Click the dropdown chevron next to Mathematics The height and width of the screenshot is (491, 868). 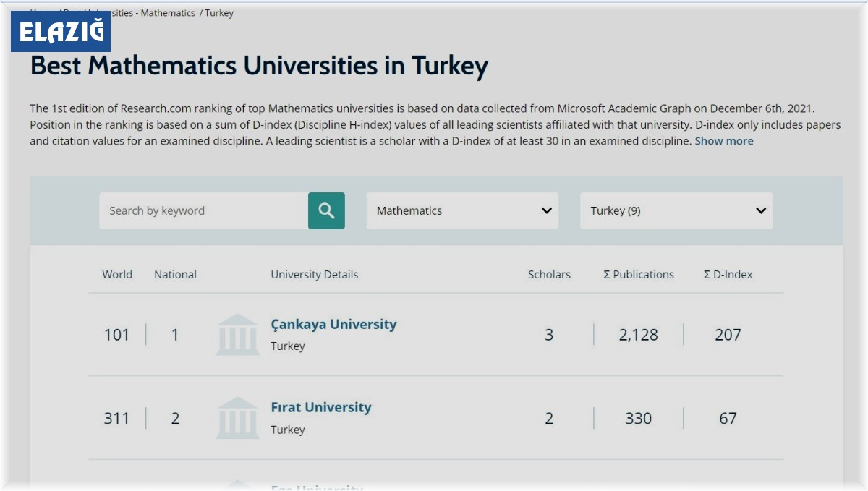click(x=546, y=210)
